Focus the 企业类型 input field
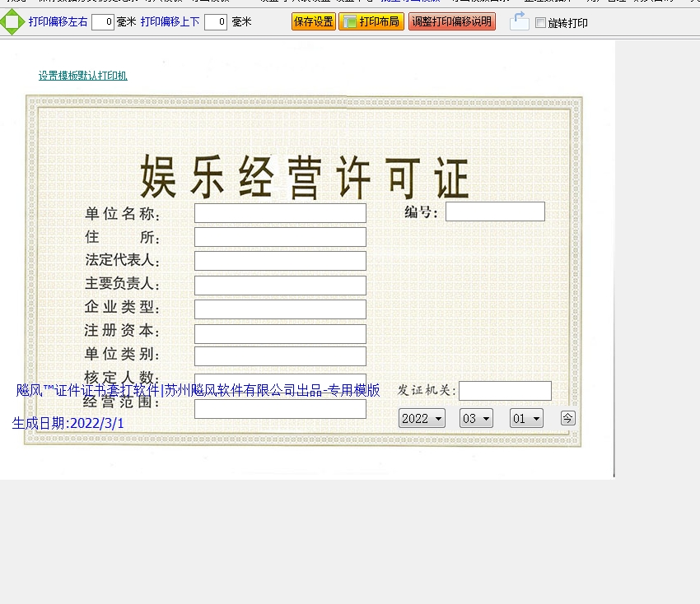 click(x=280, y=309)
